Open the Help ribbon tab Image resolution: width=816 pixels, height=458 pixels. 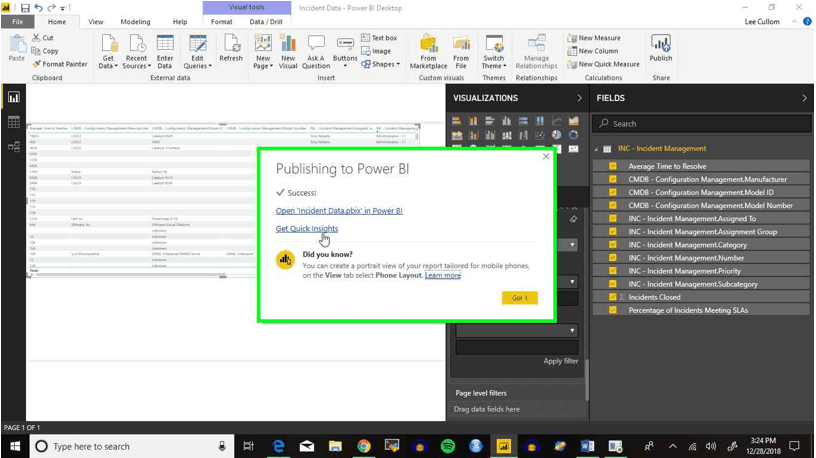[x=180, y=22]
